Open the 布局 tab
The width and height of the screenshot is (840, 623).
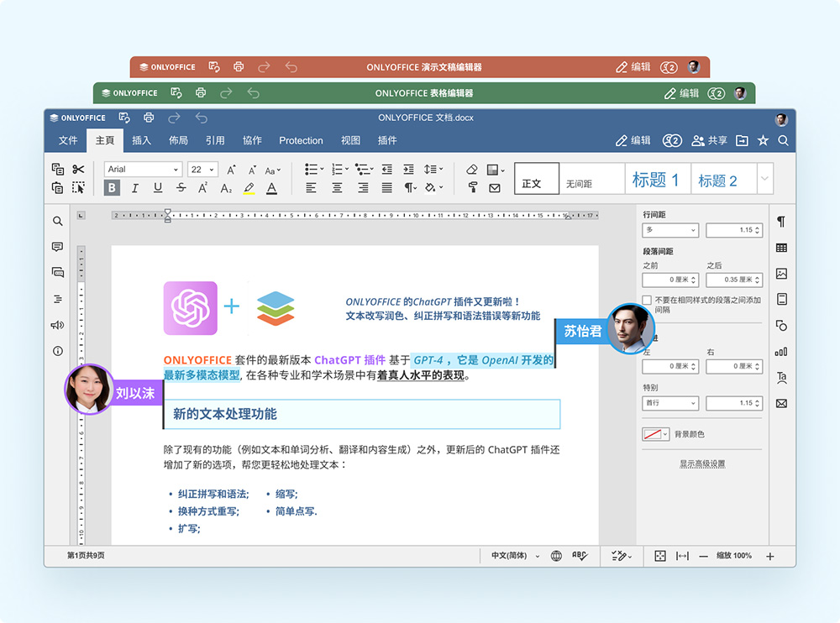178,140
